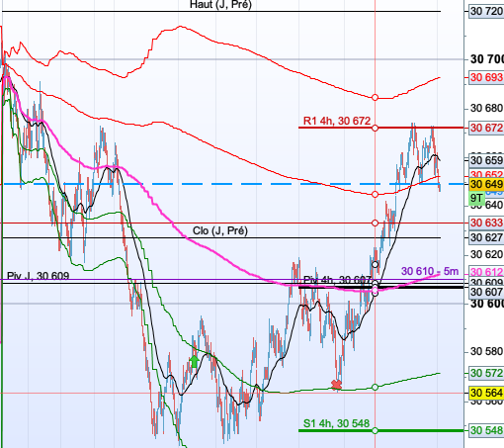Select the 'R1 4h, 30 672' resistance label

(337, 121)
